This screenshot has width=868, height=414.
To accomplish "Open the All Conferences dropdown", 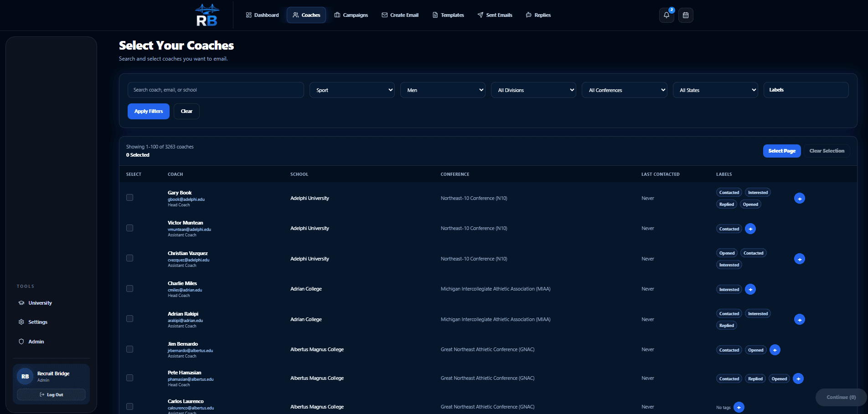I will 624,90.
